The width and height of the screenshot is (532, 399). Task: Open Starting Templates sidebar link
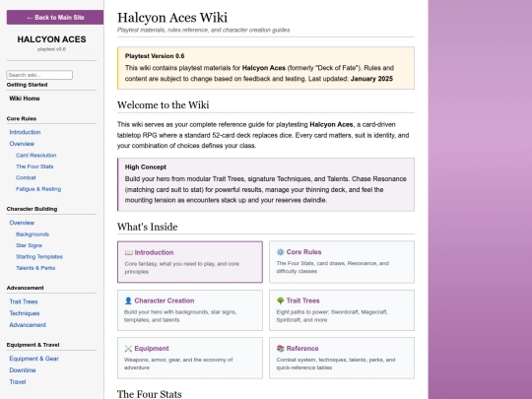[39, 256]
